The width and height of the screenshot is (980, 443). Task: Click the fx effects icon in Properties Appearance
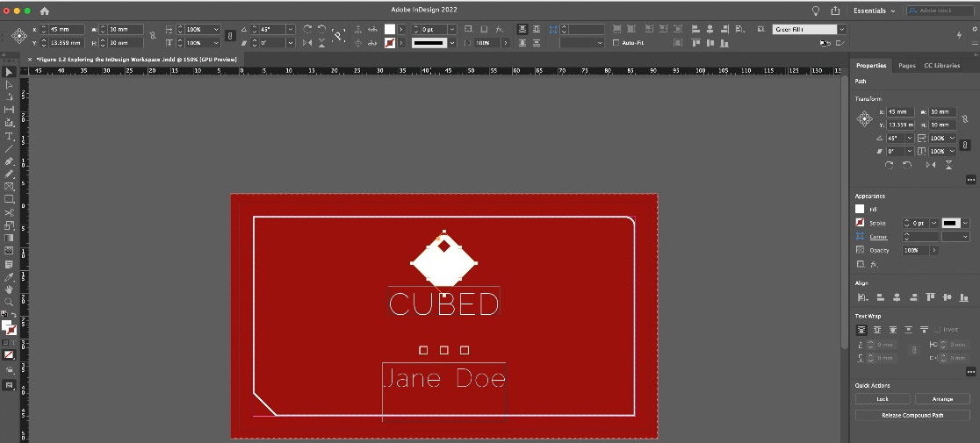tap(874, 265)
